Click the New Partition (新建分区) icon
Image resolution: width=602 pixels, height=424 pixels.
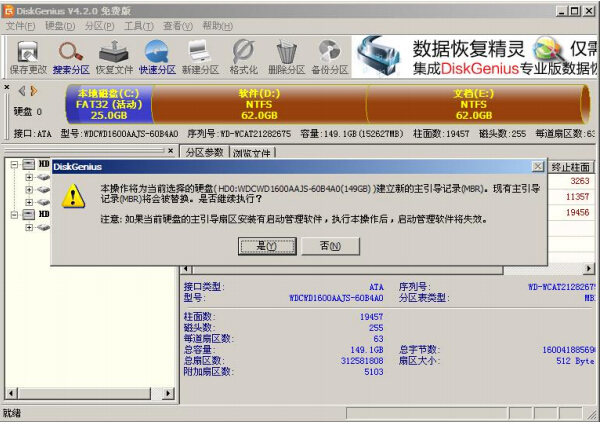tap(200, 58)
